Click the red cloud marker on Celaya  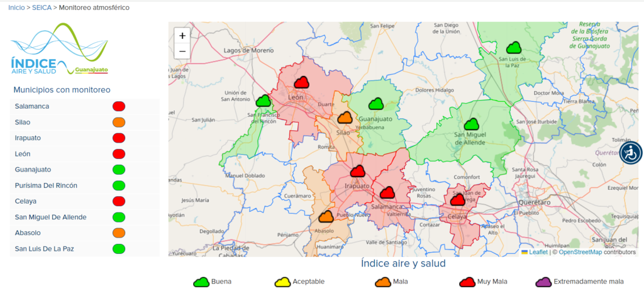click(x=457, y=200)
